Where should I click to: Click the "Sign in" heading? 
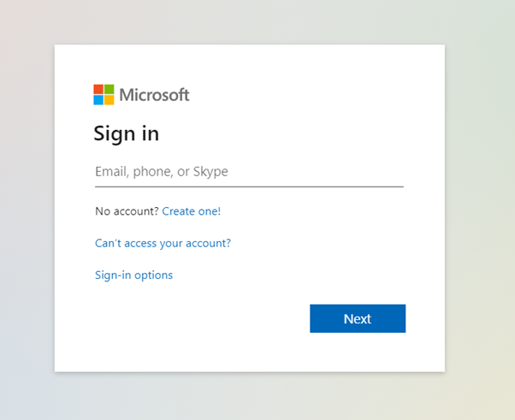(127, 133)
